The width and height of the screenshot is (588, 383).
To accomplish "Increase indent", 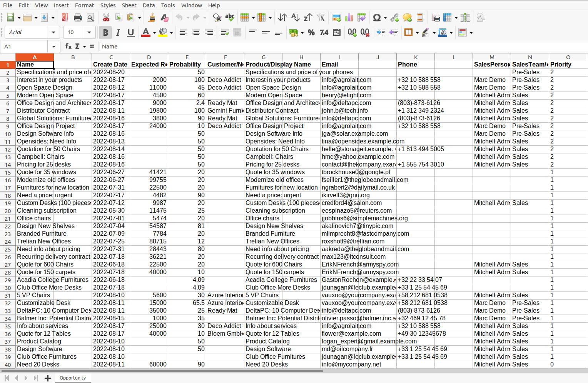I will pyautogui.click(x=381, y=32).
